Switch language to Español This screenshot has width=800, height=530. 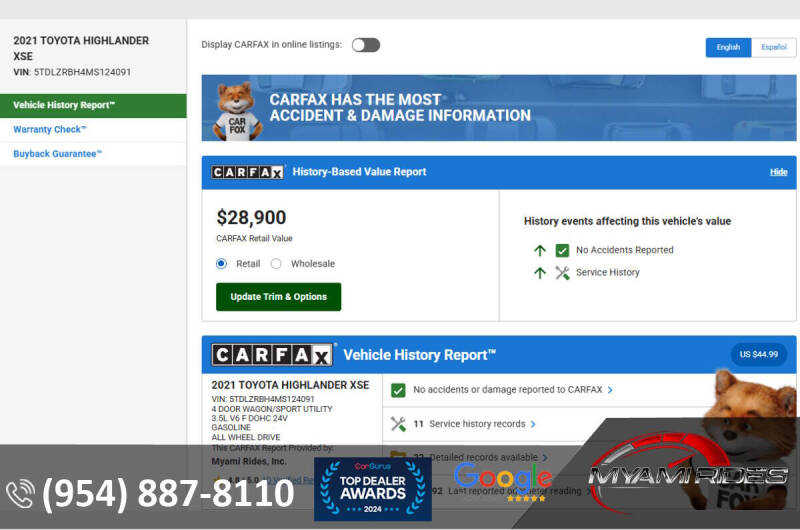(x=773, y=47)
